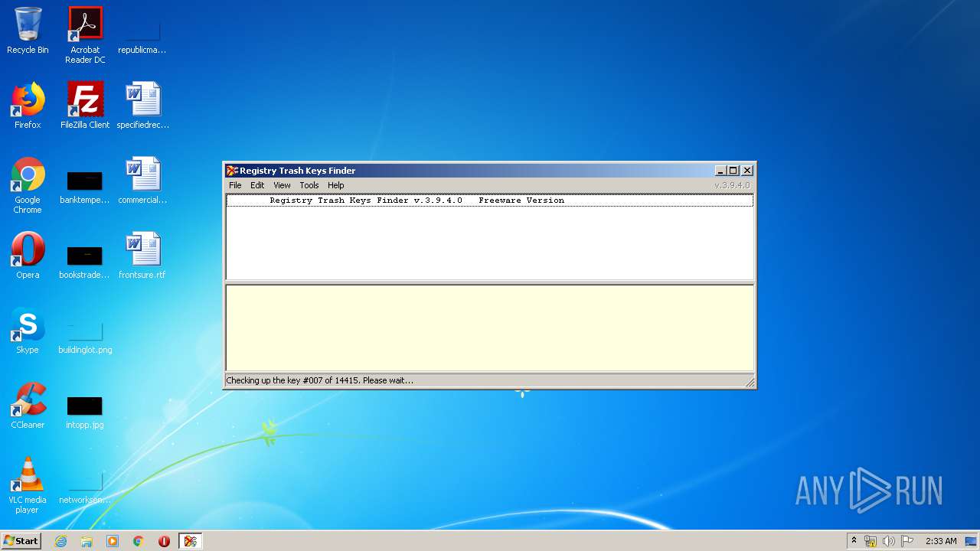Select the VLC media player shortcut
The height and width of the screenshot is (551, 980).
point(28,485)
